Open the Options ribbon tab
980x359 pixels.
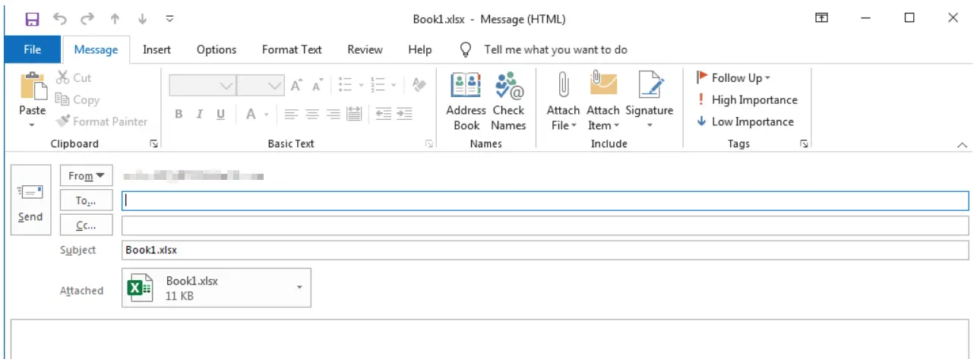click(x=217, y=49)
